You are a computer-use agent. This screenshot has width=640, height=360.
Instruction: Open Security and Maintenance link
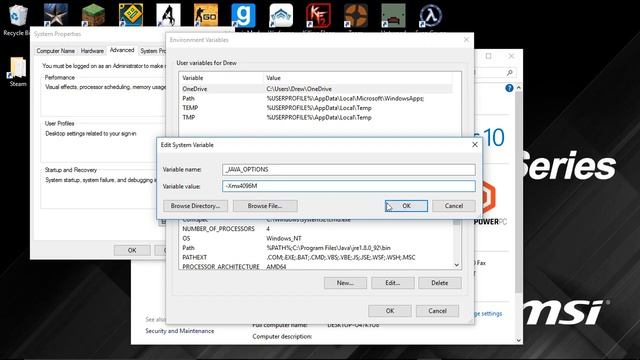tap(180, 331)
